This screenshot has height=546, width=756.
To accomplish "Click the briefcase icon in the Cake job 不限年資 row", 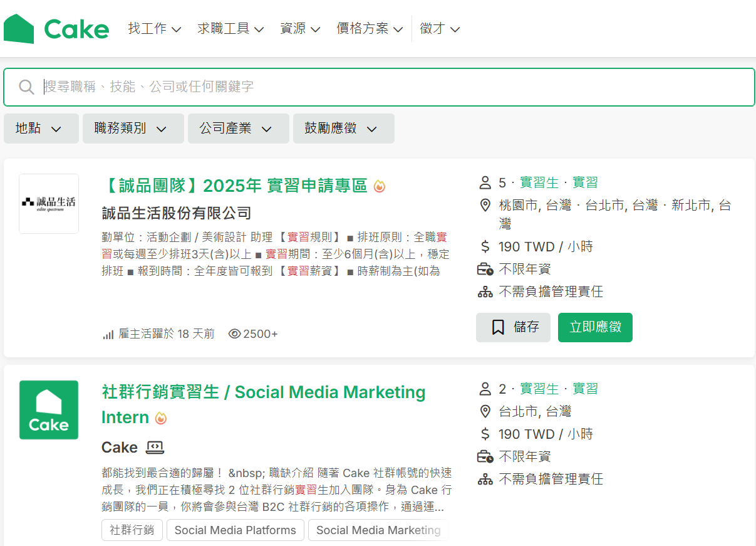I will (x=485, y=456).
